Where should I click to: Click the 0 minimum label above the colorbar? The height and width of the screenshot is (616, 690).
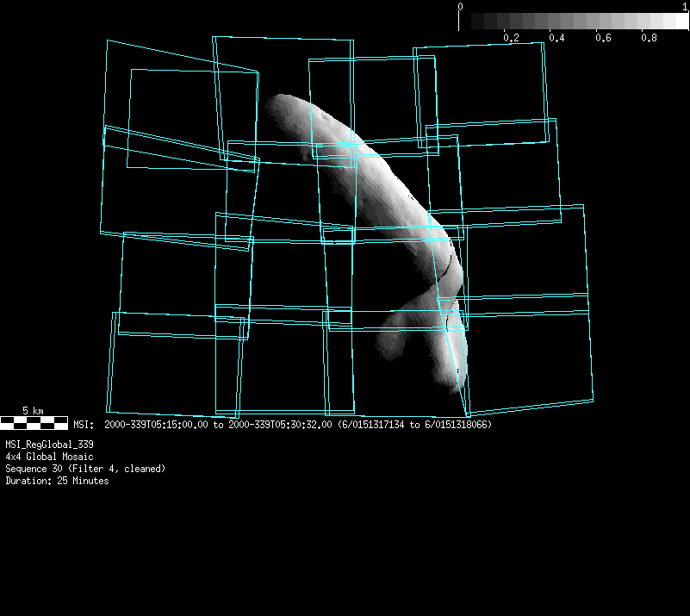click(461, 6)
